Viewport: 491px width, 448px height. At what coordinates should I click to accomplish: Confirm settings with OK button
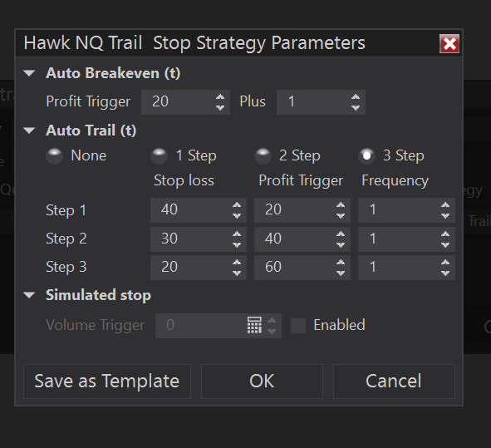[262, 382]
